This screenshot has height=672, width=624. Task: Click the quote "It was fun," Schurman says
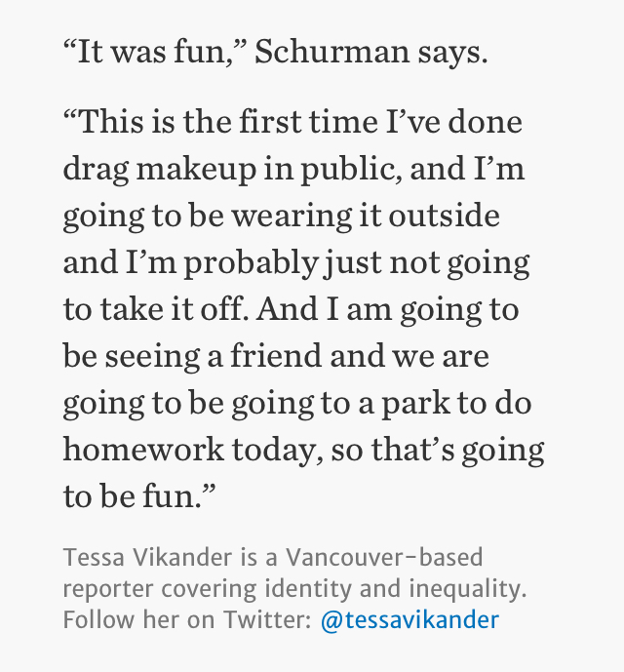point(275,53)
